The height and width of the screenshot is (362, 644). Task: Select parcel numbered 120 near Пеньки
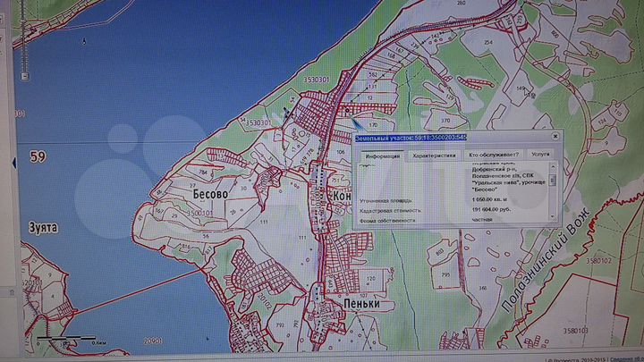[369, 279]
